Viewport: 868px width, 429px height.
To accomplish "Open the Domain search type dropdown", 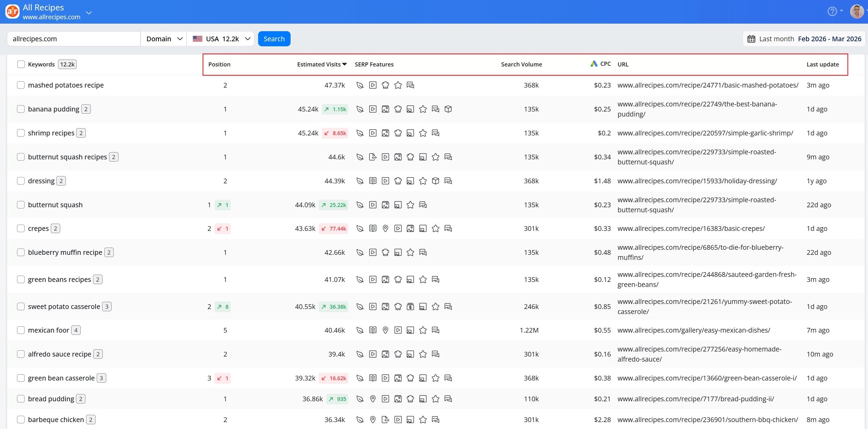I will pyautogui.click(x=164, y=39).
